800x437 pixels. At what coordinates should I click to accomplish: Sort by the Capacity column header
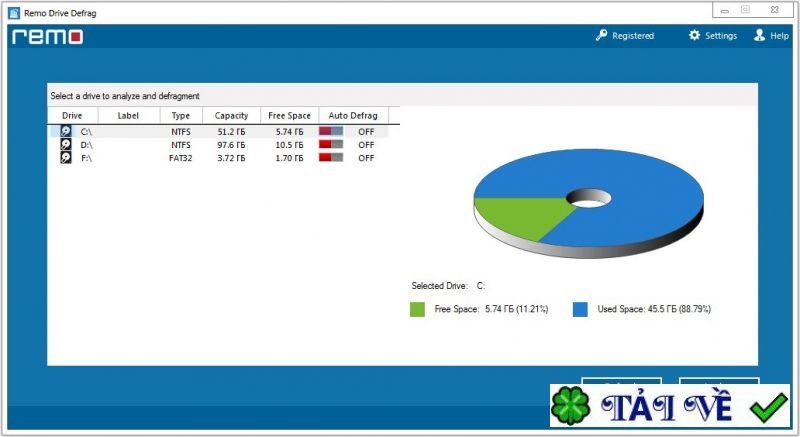(231, 116)
